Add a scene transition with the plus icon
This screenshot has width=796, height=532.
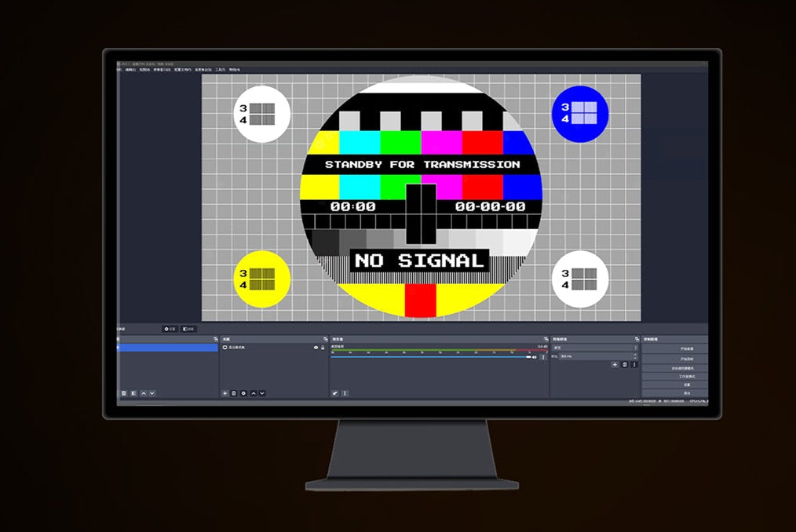point(615,365)
